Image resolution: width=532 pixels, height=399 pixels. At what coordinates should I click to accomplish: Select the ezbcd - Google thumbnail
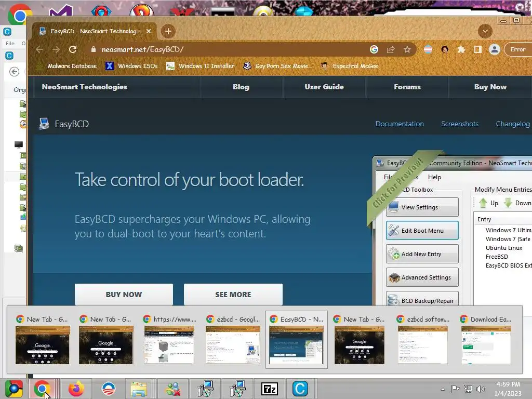[233, 340]
